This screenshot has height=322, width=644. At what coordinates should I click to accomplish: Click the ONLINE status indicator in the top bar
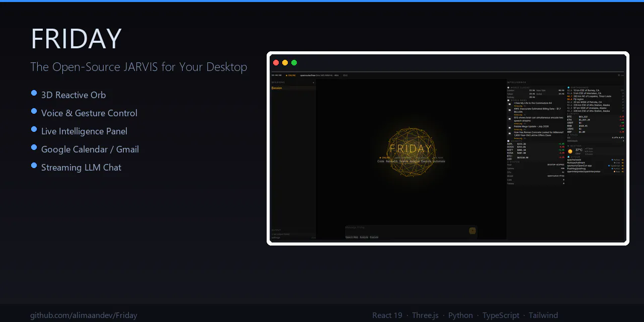click(x=291, y=75)
